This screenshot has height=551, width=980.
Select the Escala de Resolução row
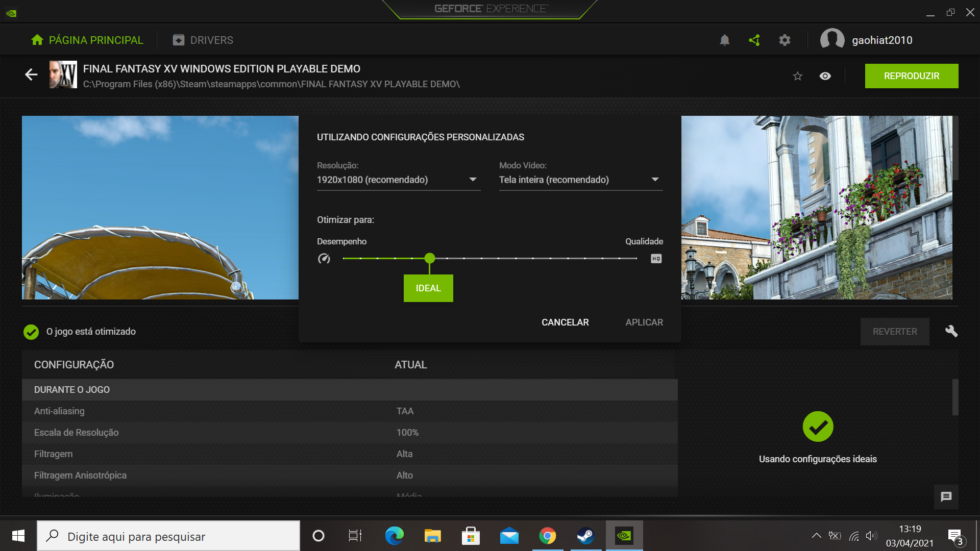[x=350, y=433]
